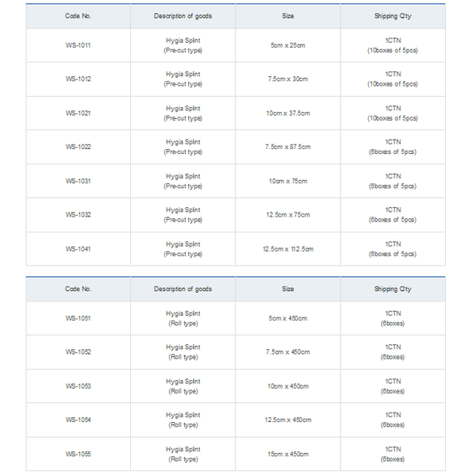Select the 5cm x 450cm size cell
Viewport: 476px width, 476px height.
click(288, 318)
